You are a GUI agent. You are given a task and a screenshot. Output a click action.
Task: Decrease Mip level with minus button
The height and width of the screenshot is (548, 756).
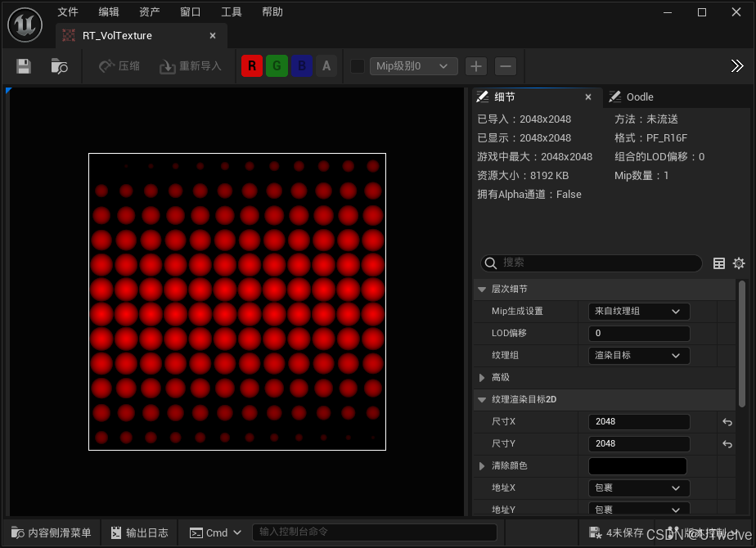[506, 66]
